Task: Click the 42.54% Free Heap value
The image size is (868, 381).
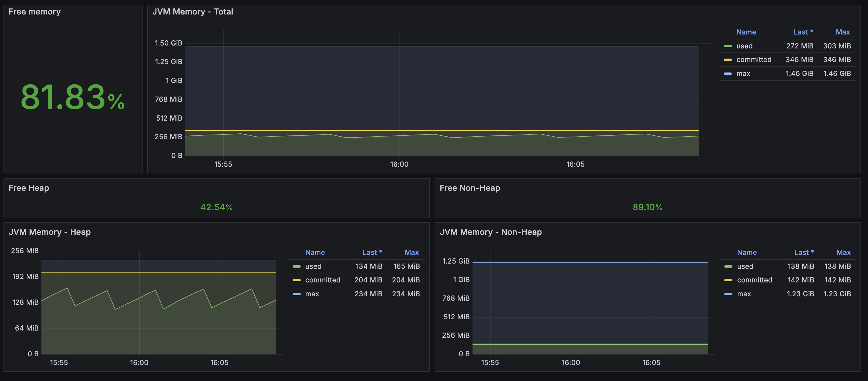Action: pyautogui.click(x=216, y=207)
